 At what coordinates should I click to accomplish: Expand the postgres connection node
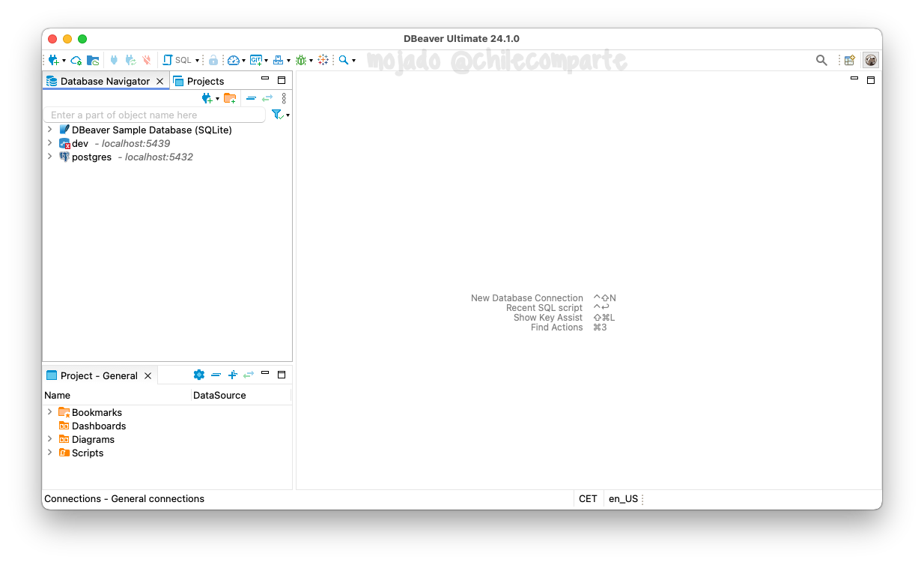pos(49,157)
